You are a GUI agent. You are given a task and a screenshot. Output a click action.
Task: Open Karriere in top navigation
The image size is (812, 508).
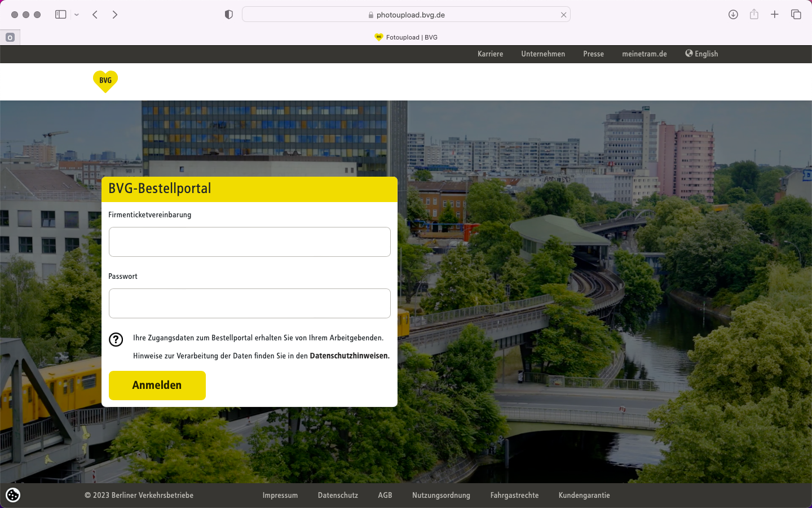(x=490, y=54)
